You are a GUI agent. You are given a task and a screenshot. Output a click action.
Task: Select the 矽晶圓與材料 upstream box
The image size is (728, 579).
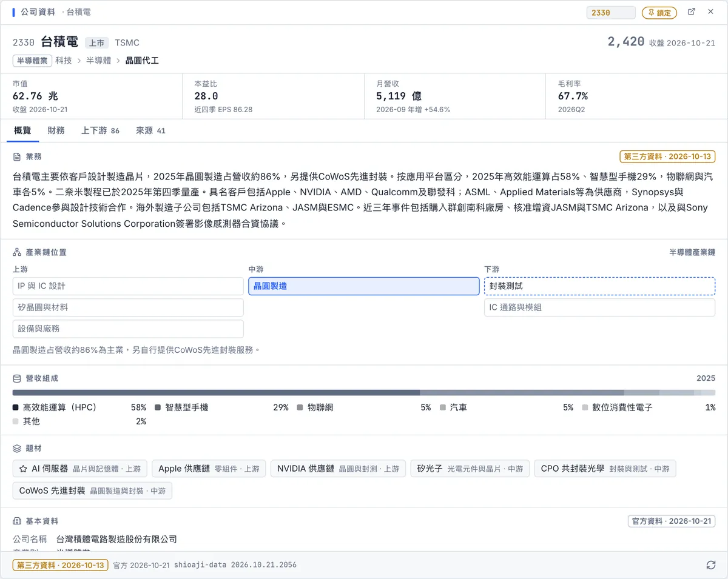pyautogui.click(x=128, y=307)
